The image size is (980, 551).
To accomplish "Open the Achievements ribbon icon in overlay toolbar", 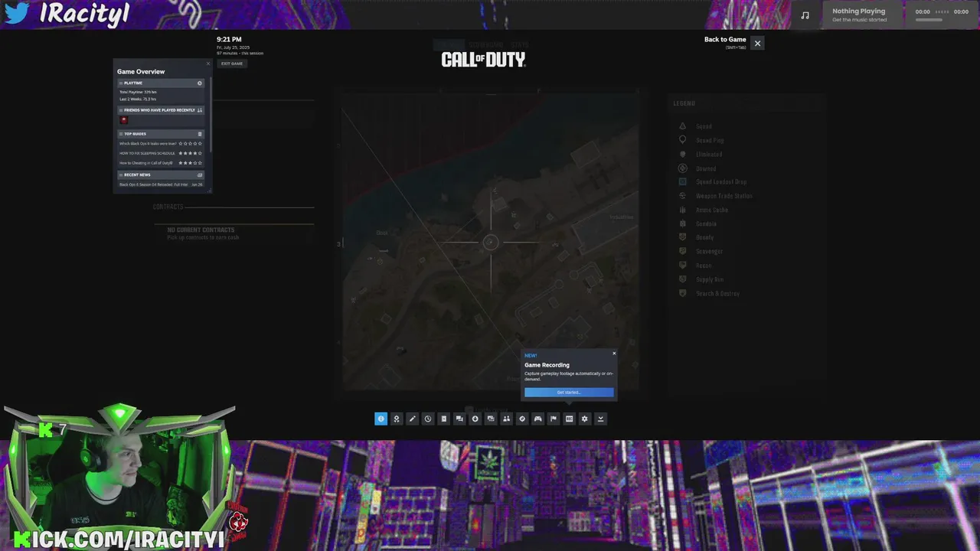I will [x=397, y=419].
